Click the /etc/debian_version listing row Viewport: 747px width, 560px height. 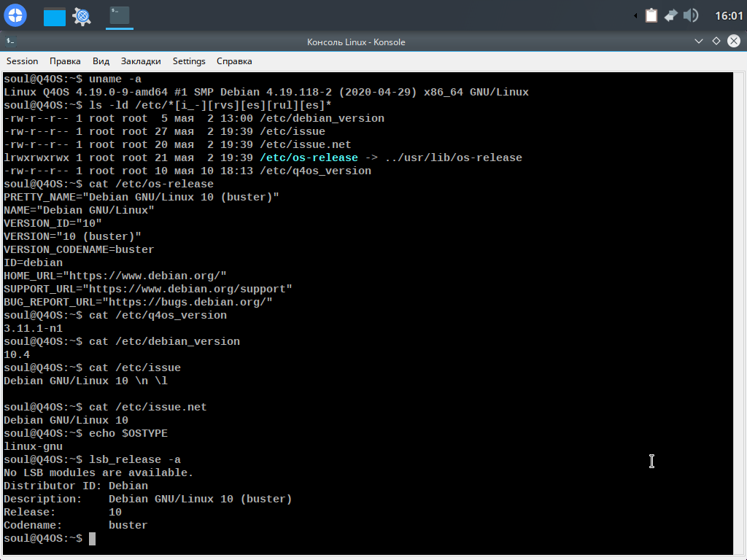[194, 119]
